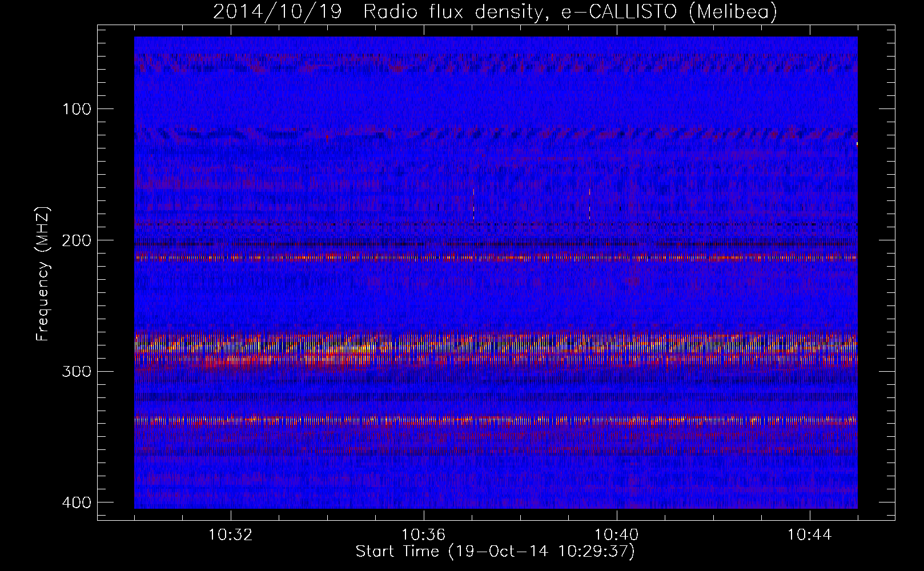This screenshot has height=571, width=924.
Task: Click the 200 frequency tick label
Action: tap(76, 240)
